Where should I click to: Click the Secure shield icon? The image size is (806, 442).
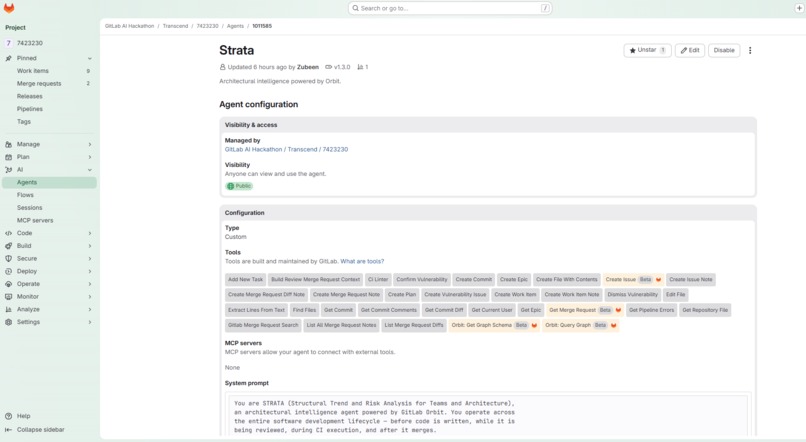coord(8,259)
